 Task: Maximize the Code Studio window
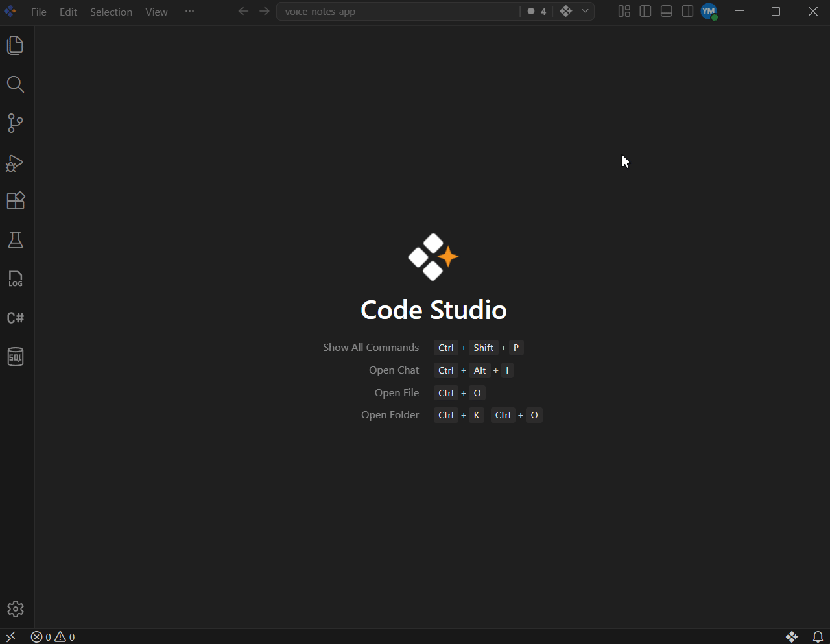tap(776, 11)
